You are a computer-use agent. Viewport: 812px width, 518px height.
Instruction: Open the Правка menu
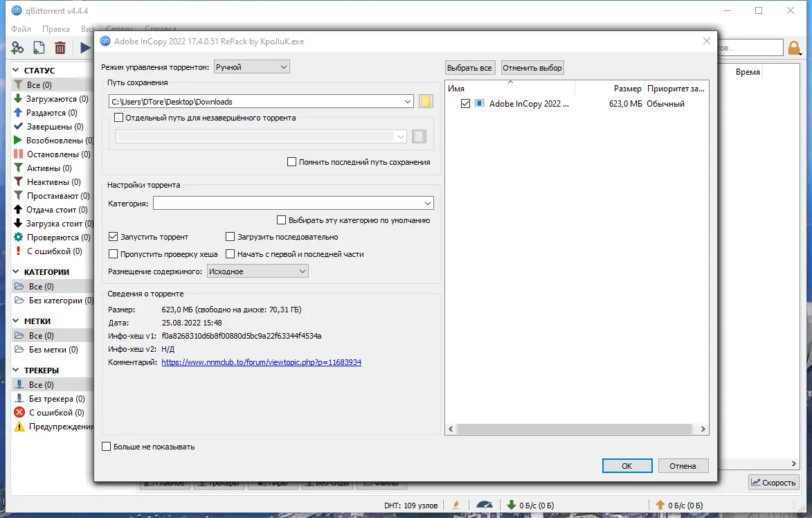(56, 29)
